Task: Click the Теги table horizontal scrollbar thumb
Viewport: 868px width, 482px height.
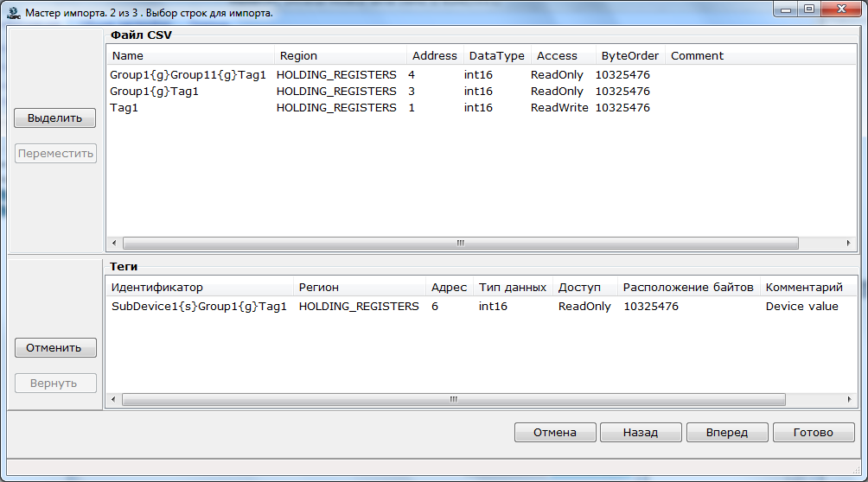Action: point(453,400)
